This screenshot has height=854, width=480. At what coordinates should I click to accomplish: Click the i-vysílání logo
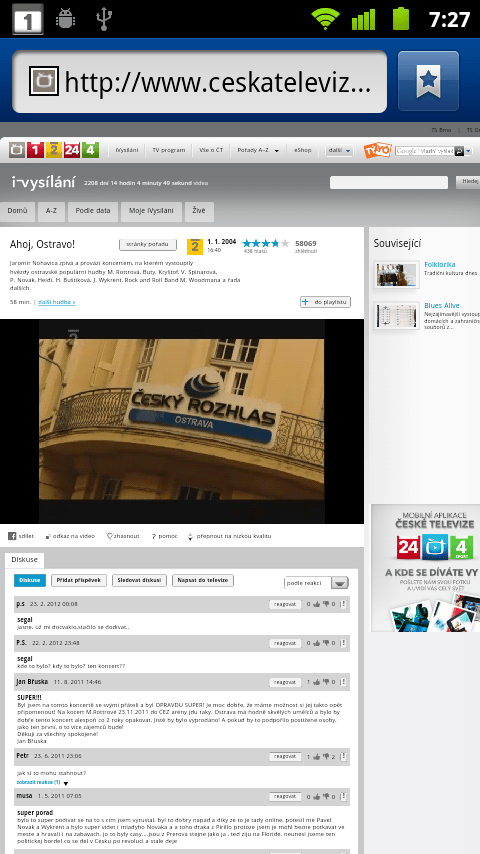click(44, 182)
